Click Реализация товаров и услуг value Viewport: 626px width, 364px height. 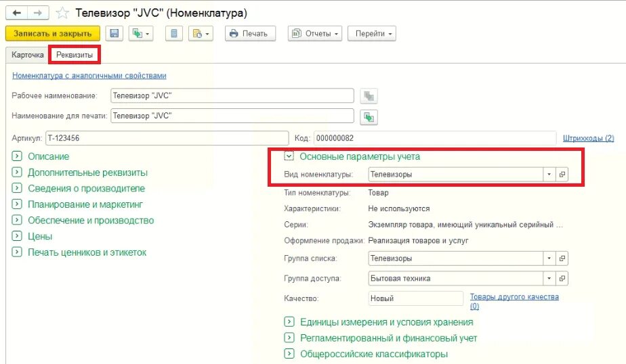click(x=418, y=240)
